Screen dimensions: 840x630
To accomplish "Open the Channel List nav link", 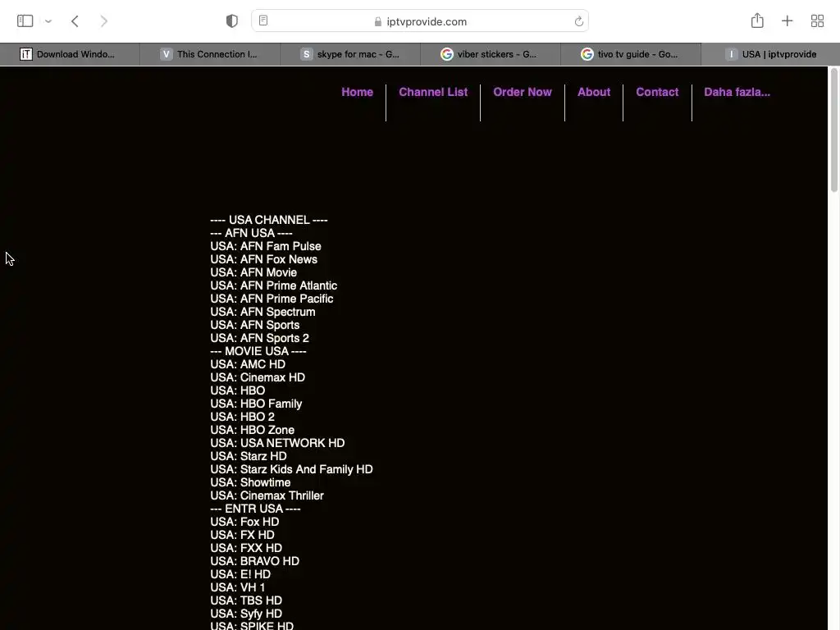I will 433,92.
